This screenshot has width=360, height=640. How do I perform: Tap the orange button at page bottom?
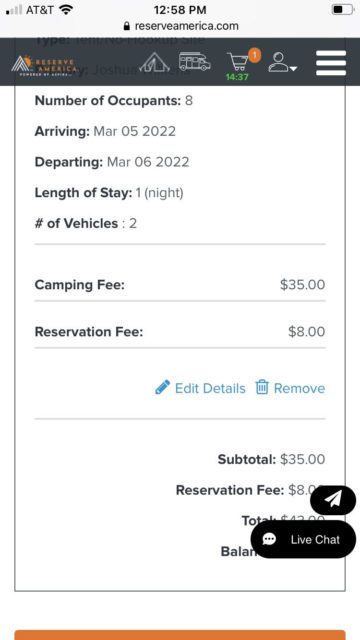click(x=180, y=635)
